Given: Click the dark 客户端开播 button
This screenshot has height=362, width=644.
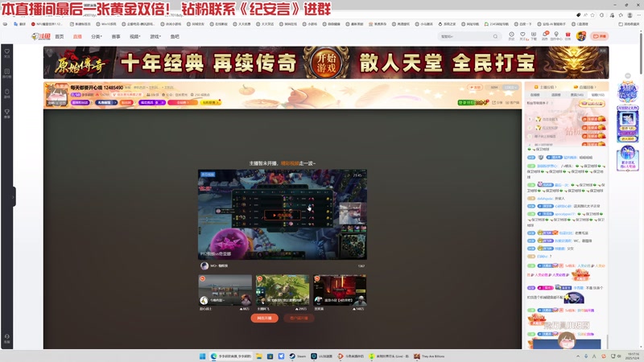Looking at the screenshot, I should pos(299,318).
